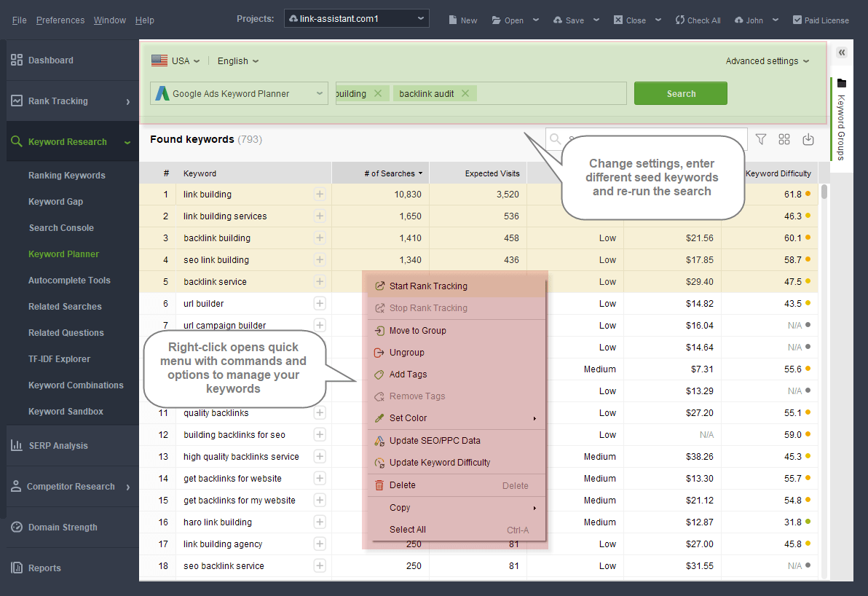Remove the 'backlink audit' seed keyword tag
This screenshot has width=868, height=596.
point(465,93)
